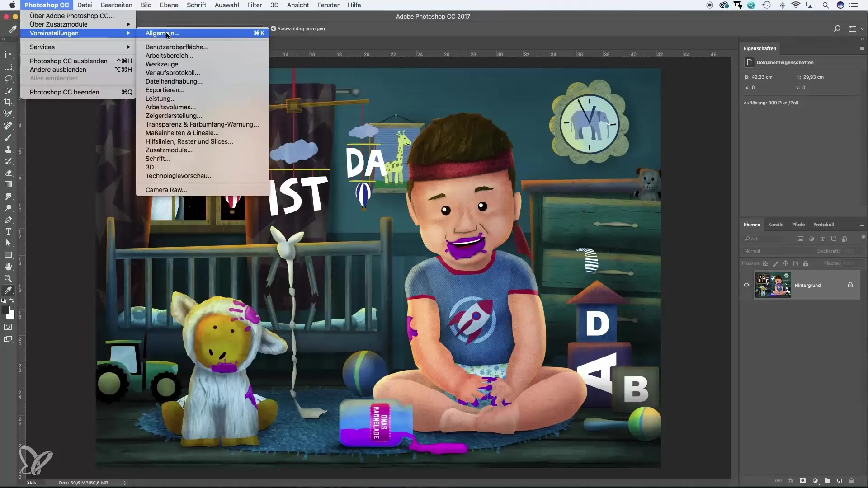Select the Dodge tool
This screenshot has height=488, width=868.
tap(8, 208)
